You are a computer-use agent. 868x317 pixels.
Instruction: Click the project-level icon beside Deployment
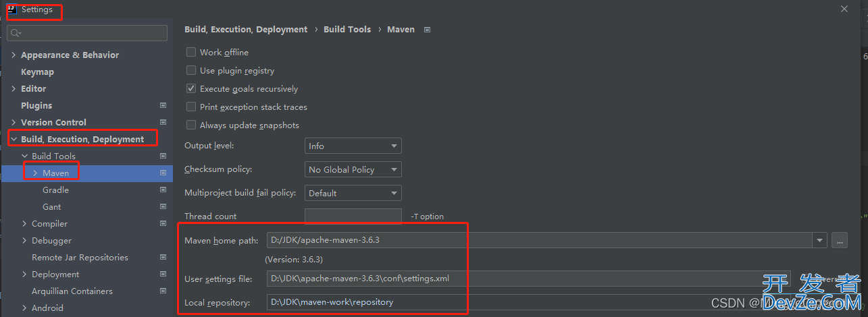163,274
